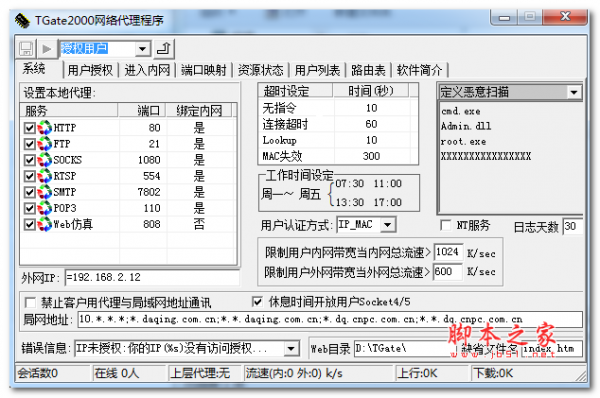Open the 授权用户 dropdown in toolbar

pos(142,49)
